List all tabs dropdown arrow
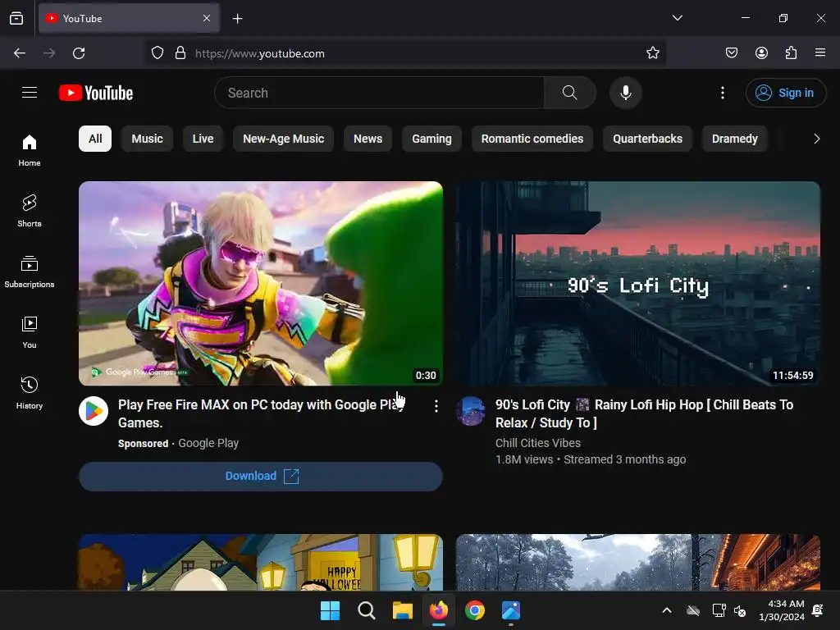840x630 pixels. [677, 18]
